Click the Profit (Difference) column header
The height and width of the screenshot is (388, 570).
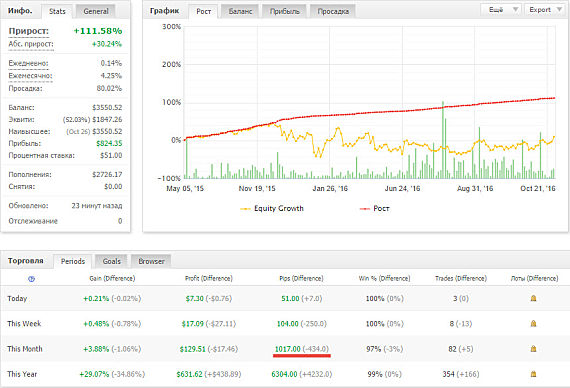[209, 279]
